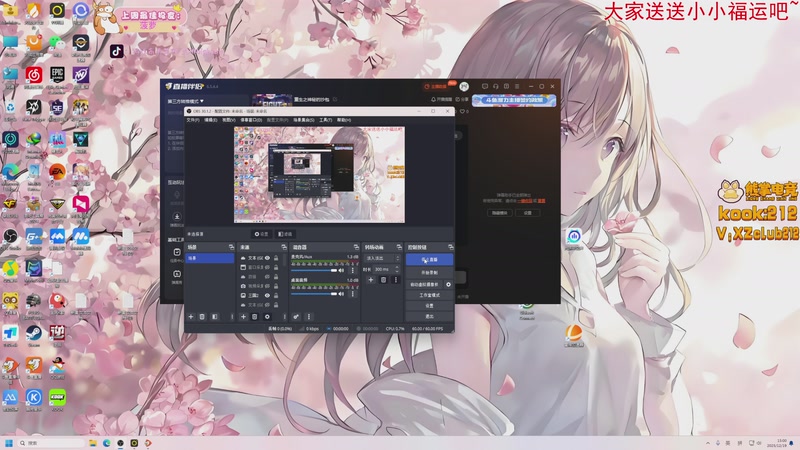Screen dimensions: 800x450
Task: Toggle visibility of image source row
Action: 267,295
